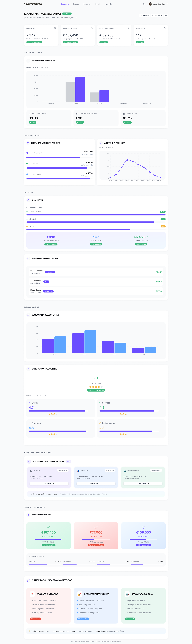Open the Reservas tab
The image size is (192, 644).
[87, 4]
